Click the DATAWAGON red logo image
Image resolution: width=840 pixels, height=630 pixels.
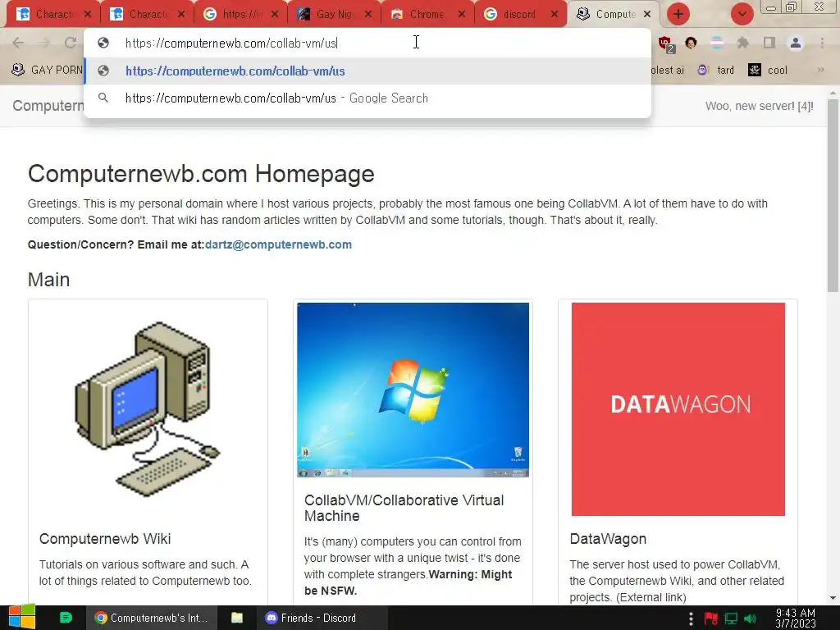point(678,409)
